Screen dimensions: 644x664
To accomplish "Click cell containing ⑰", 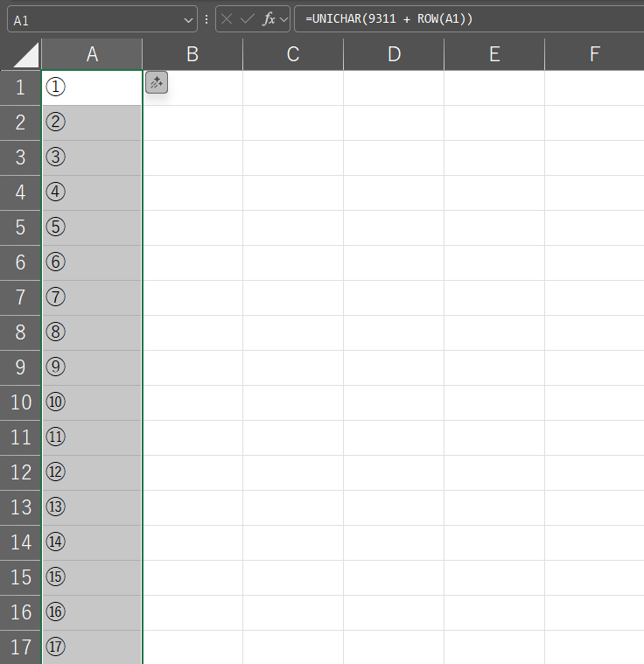I will coord(92,647).
